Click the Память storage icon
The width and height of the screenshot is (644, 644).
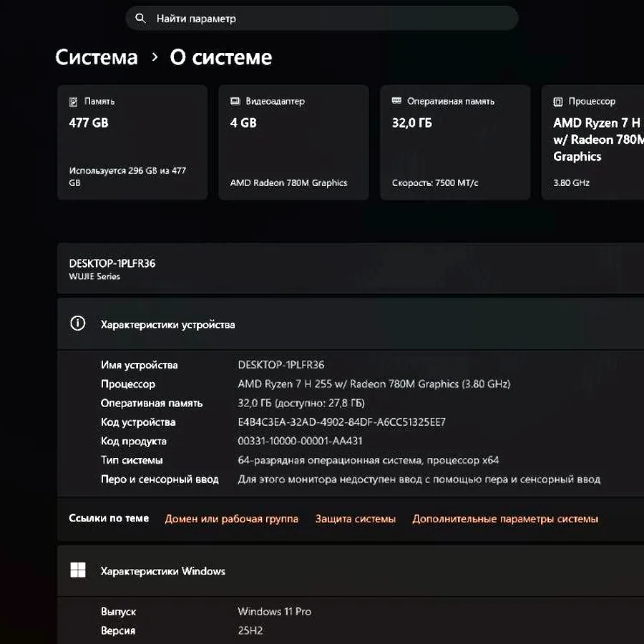[x=73, y=102]
